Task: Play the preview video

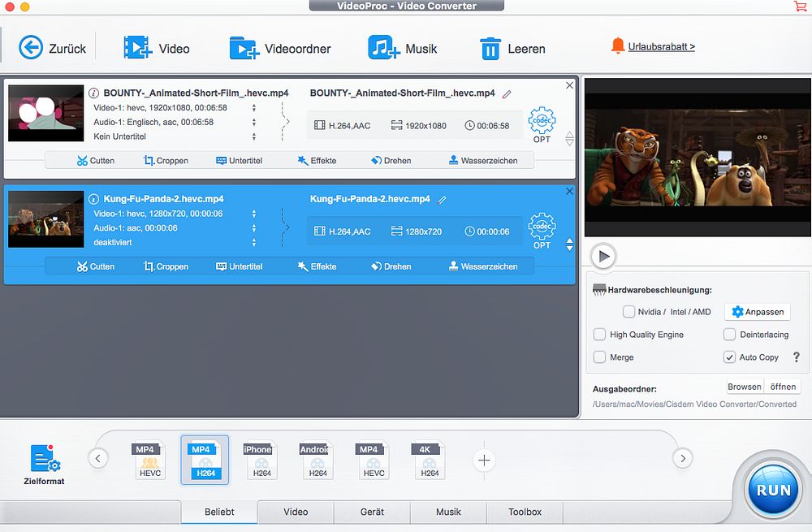Action: click(603, 256)
